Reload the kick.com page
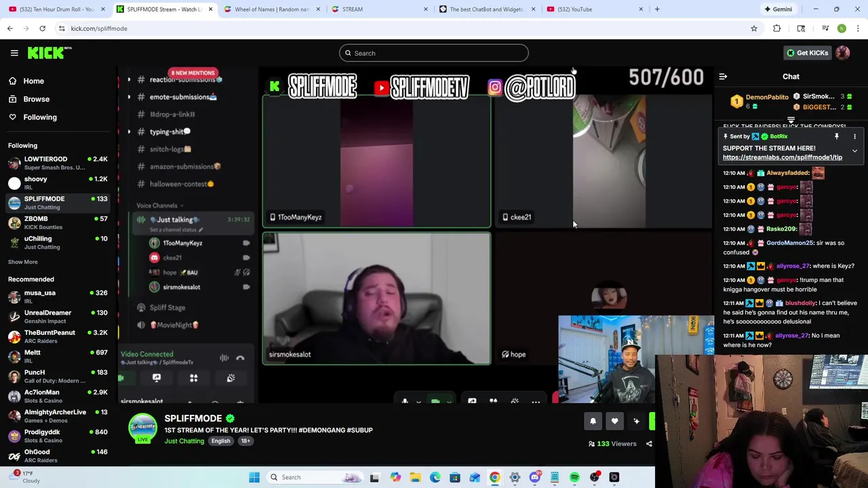 pyautogui.click(x=42, y=28)
